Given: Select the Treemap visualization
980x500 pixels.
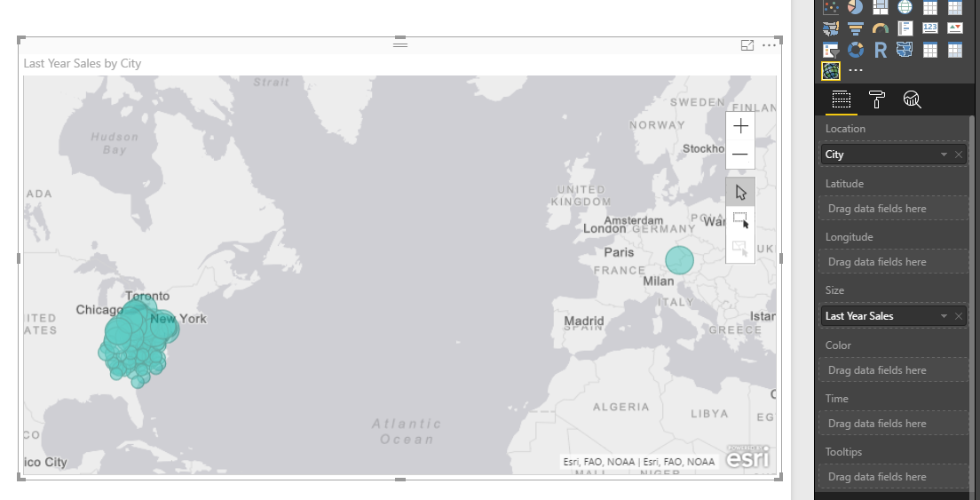Looking at the screenshot, I should [x=880, y=7].
